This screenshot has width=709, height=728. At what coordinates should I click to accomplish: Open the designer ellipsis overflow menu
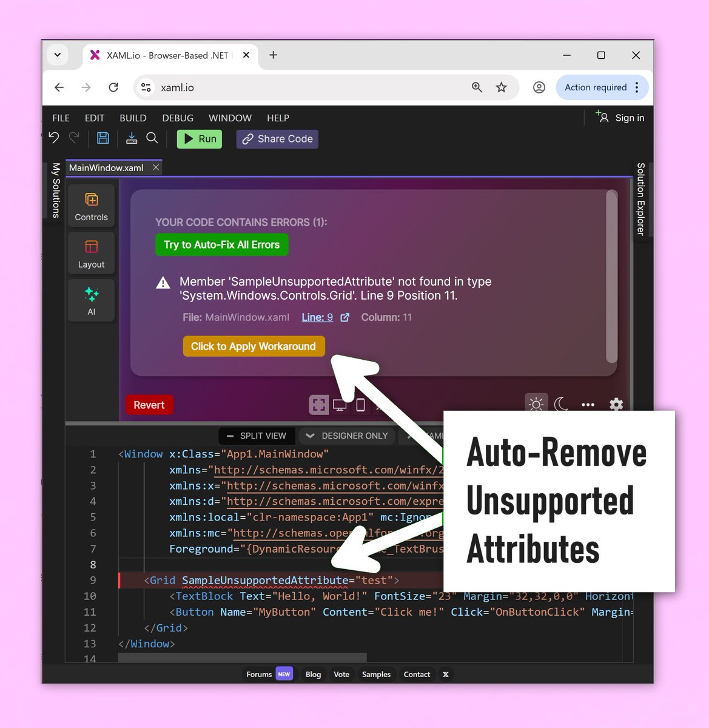tap(587, 404)
